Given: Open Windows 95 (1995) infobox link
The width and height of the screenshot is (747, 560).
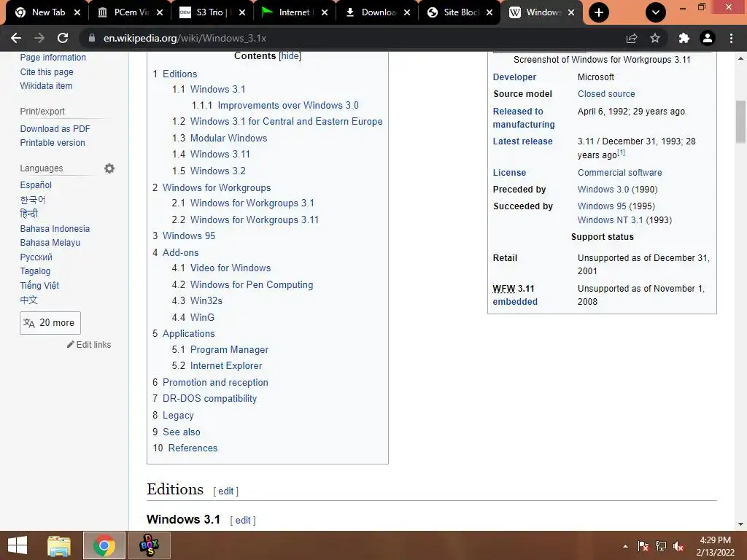Looking at the screenshot, I should (602, 206).
